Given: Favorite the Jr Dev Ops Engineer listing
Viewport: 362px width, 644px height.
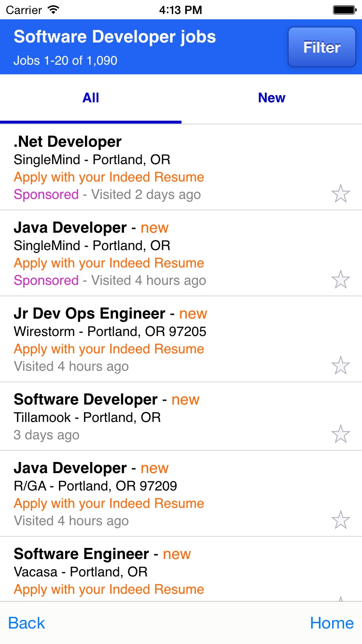Looking at the screenshot, I should tap(341, 365).
